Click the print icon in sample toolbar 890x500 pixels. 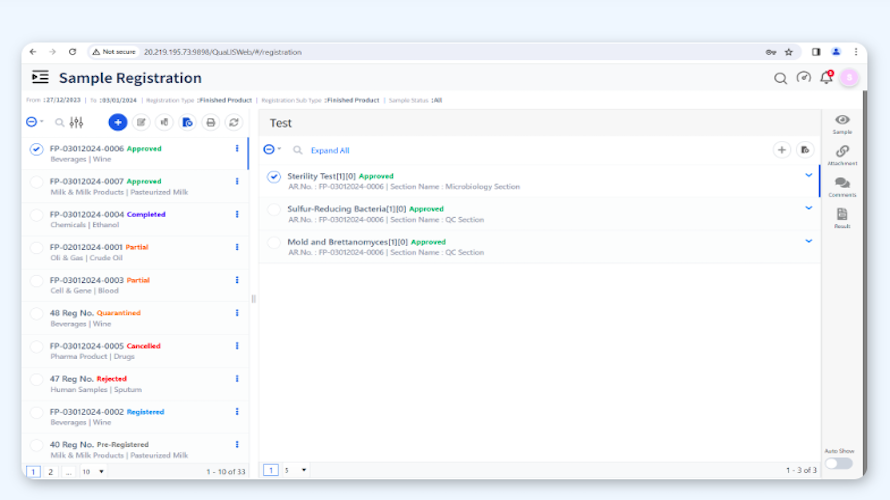(210, 122)
